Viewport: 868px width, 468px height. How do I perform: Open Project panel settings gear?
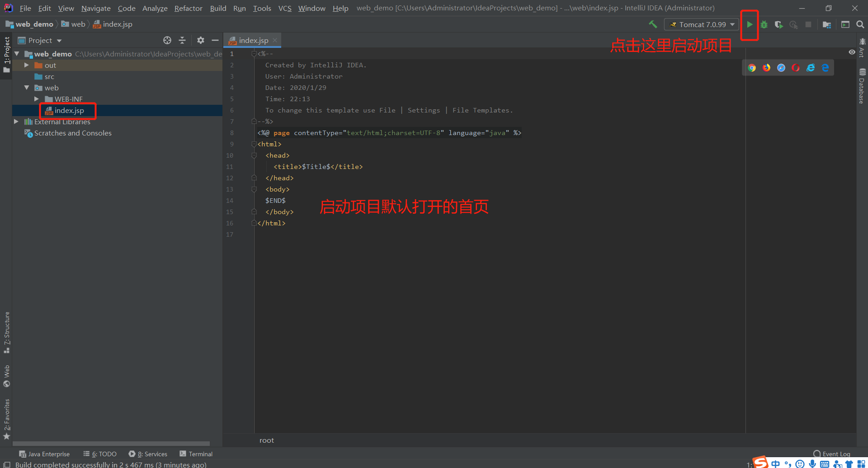(x=201, y=40)
